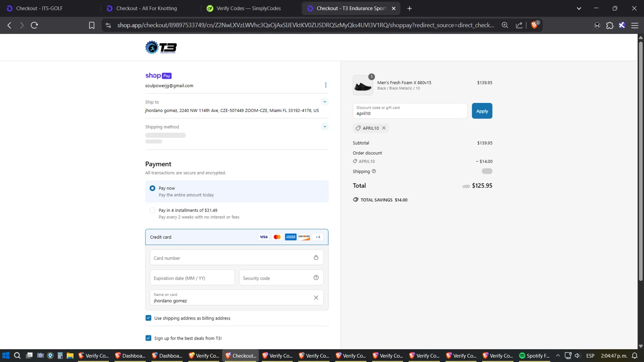The image size is (644, 362).
Task: Open File Explorer from the taskbar
Action: click(70, 356)
